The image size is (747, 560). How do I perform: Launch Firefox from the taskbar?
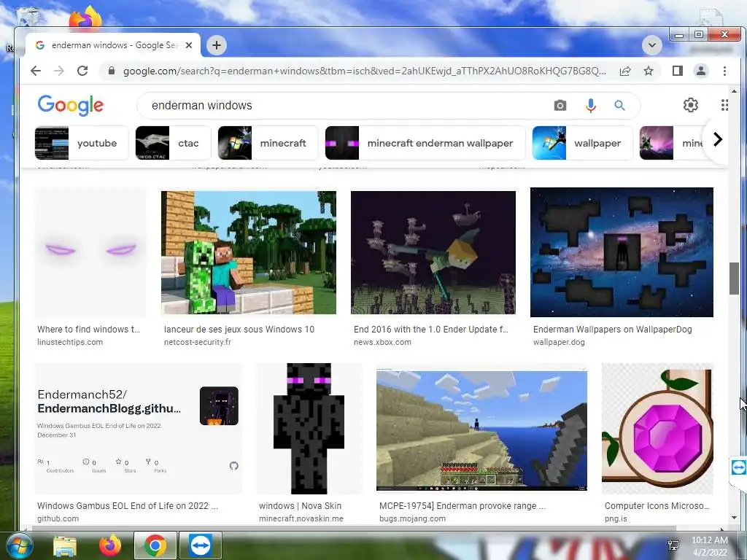(110, 545)
